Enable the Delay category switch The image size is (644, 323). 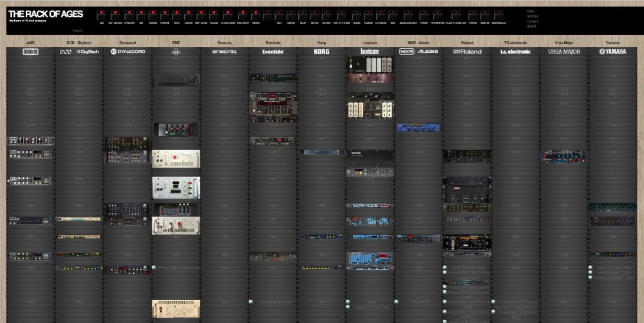coord(303,15)
